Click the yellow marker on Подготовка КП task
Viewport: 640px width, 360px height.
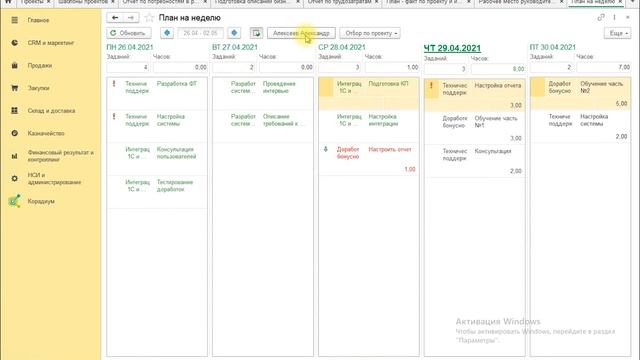(x=326, y=87)
